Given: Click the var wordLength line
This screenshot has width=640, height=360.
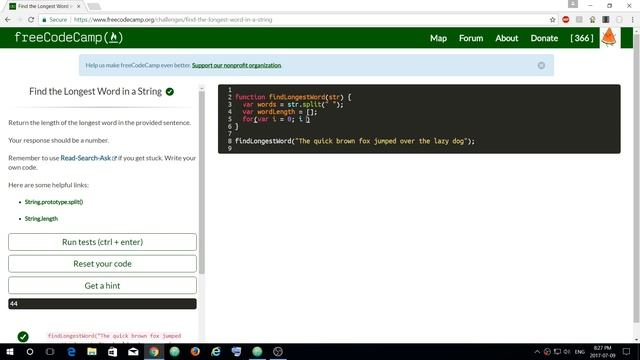Looking at the screenshot, I should pyautogui.click(x=280, y=112).
